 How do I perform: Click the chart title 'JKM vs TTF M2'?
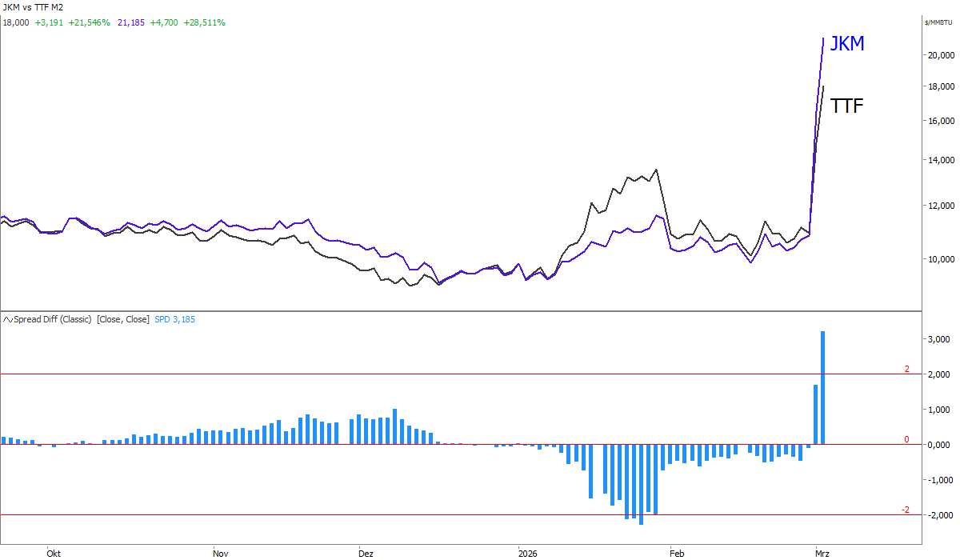coord(33,7)
